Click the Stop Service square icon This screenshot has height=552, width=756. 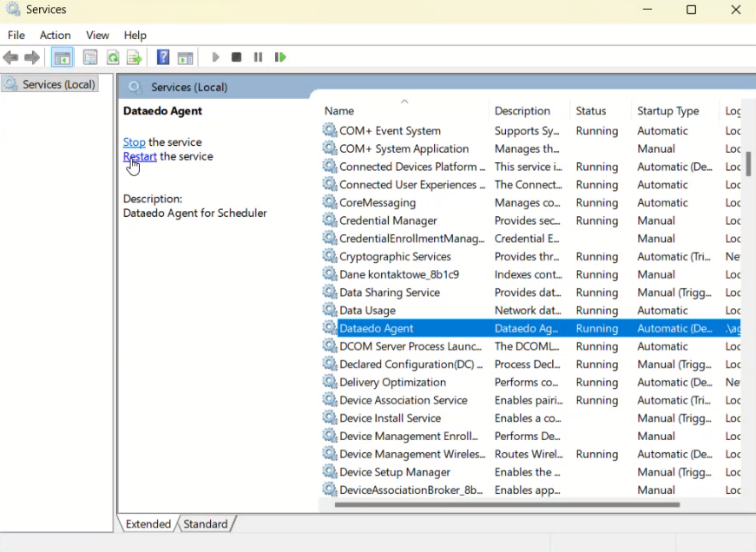tap(236, 57)
